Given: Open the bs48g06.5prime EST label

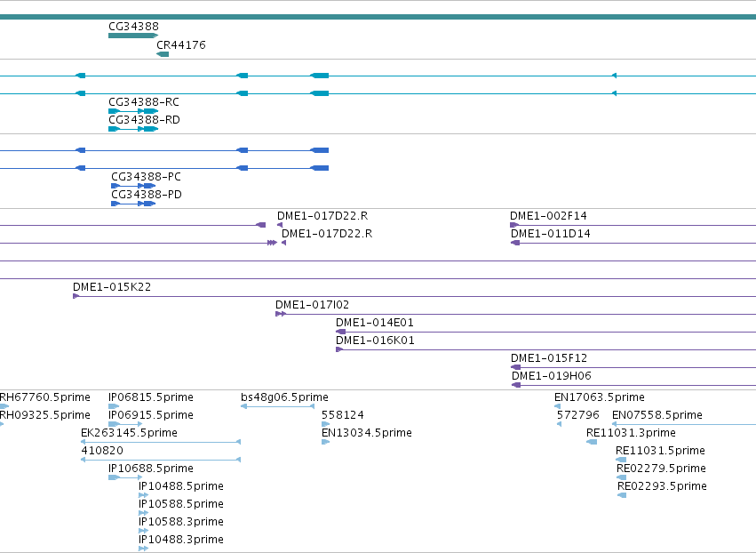Looking at the screenshot, I should coord(284,397).
